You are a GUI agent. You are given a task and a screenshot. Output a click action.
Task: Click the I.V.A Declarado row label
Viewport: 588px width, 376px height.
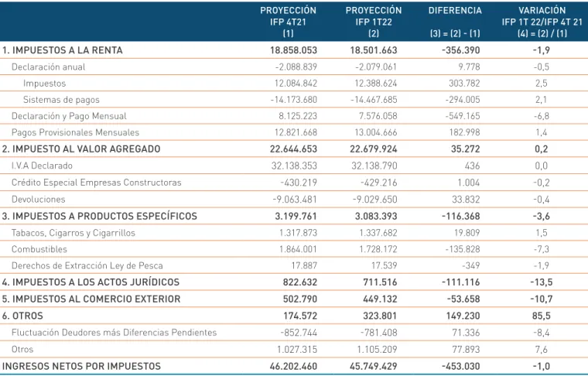click(x=42, y=166)
